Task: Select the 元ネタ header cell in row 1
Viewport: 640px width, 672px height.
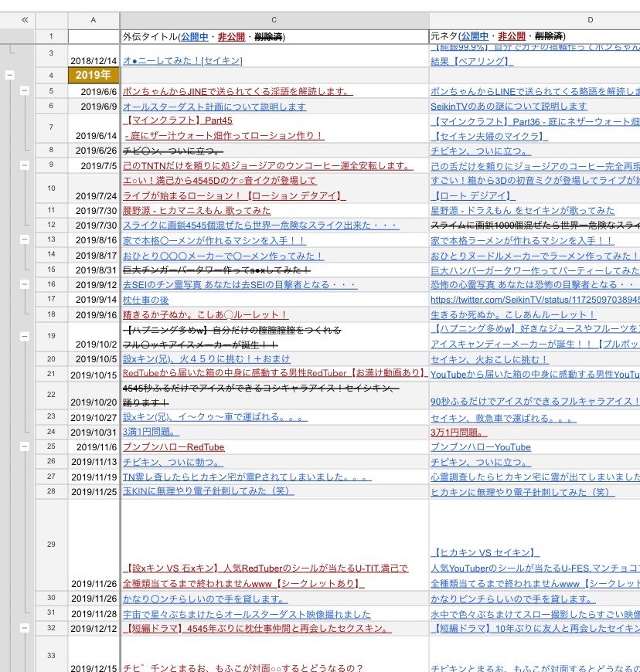Action: [x=534, y=36]
